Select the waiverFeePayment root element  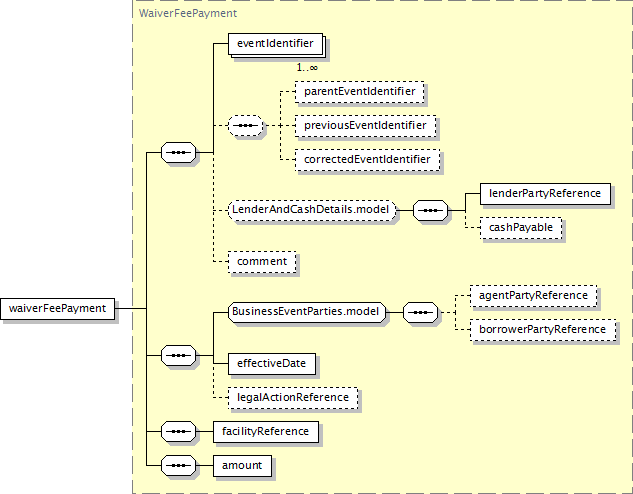tap(58, 308)
